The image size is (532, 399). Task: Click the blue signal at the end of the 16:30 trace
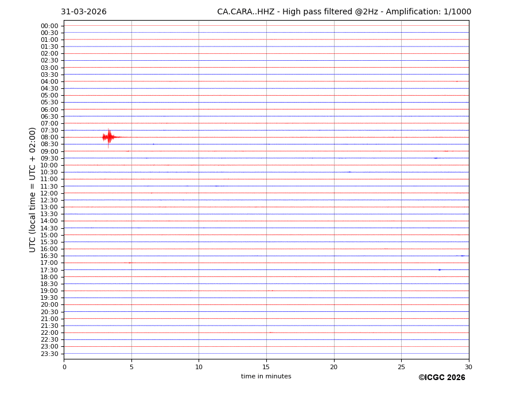[463, 256]
